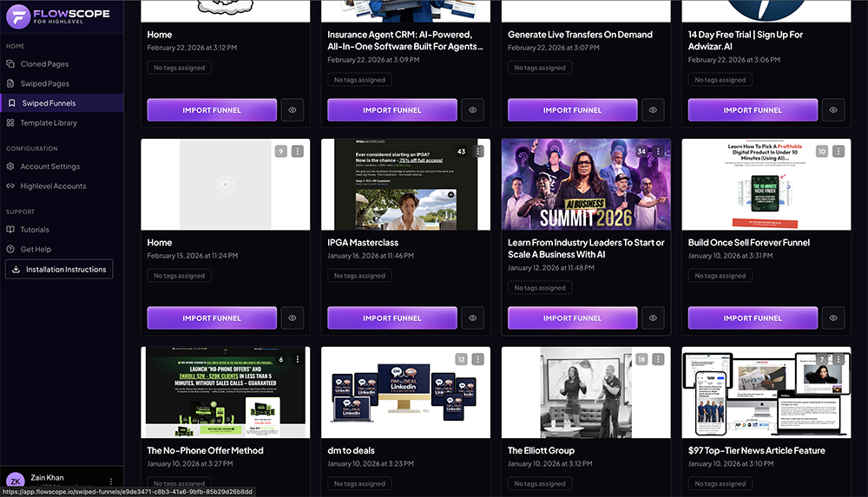Click "No tags assigned" under IPGA Masterclass

[x=359, y=276]
